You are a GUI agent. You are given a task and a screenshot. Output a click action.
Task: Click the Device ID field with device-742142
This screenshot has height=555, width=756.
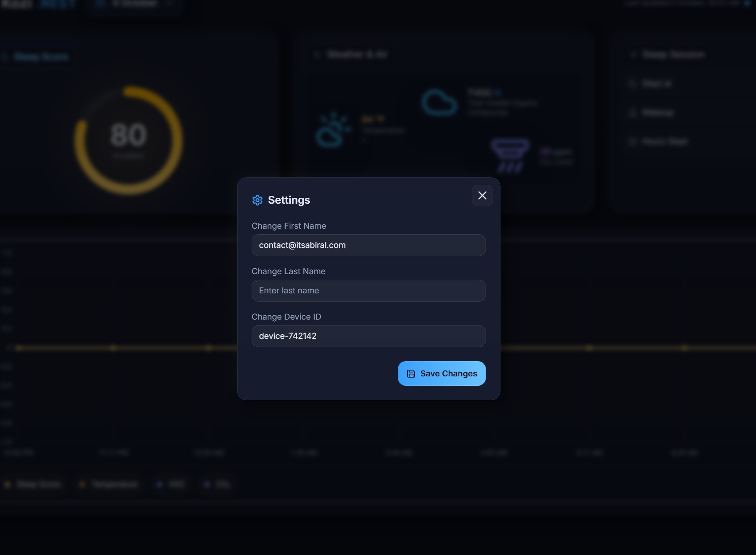[x=368, y=336]
